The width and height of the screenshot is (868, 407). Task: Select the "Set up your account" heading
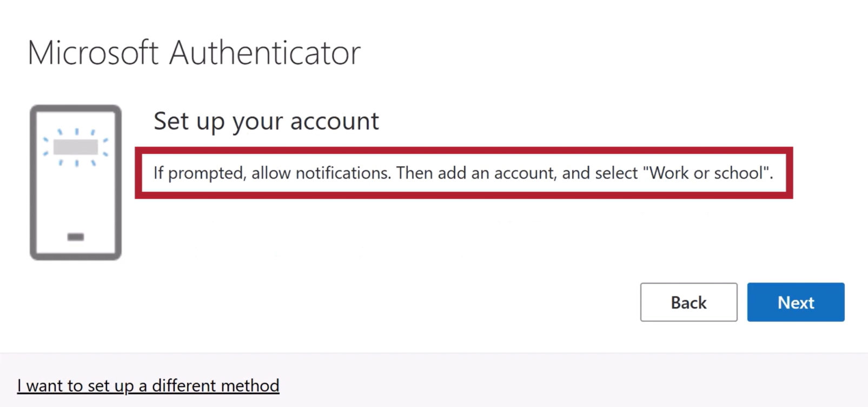click(266, 121)
